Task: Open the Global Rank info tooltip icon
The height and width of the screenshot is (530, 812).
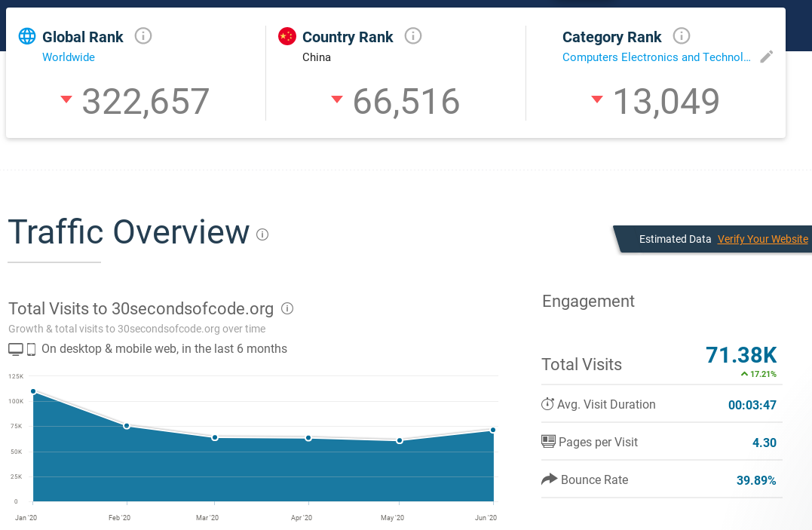Action: (143, 35)
